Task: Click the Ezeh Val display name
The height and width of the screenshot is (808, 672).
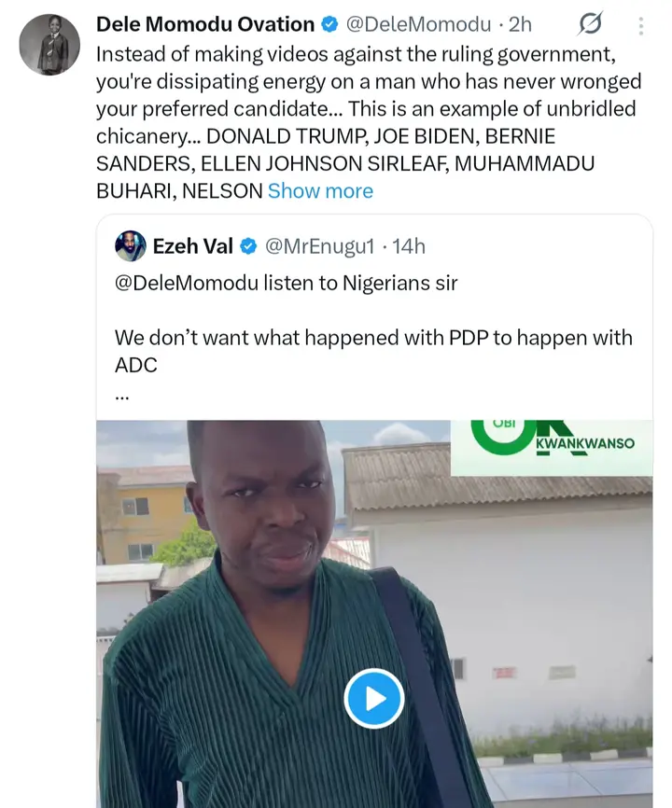Action: tap(193, 246)
